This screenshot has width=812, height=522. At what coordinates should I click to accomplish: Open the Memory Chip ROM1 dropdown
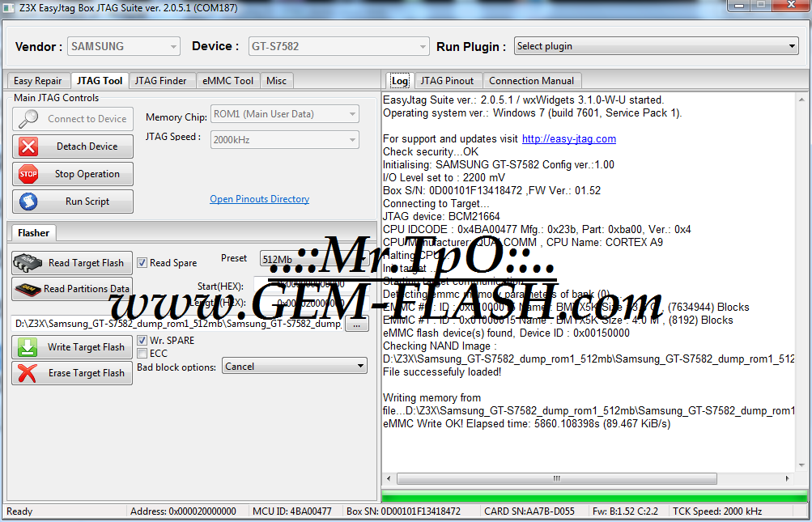pos(284,114)
